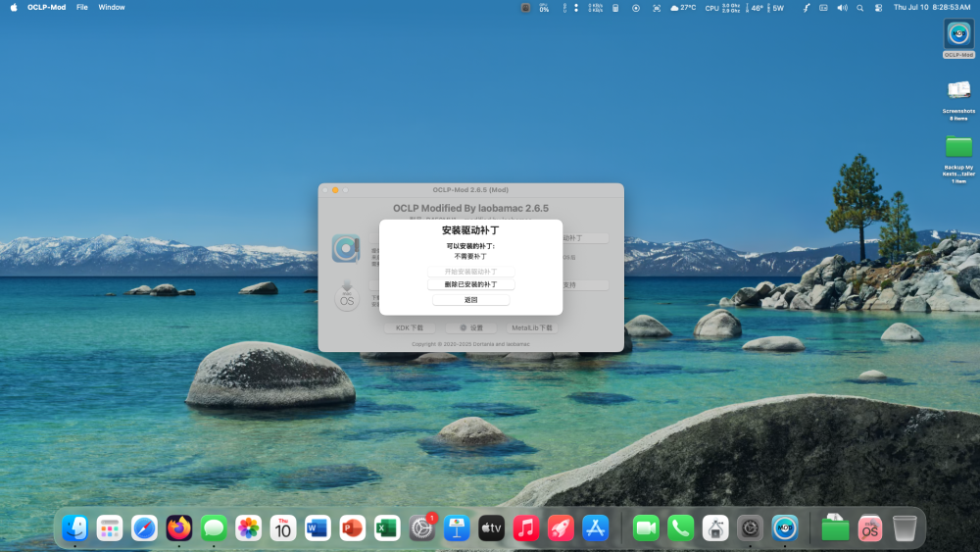
Task: Click the OCLP disc patcher icon in window
Action: pos(346,248)
